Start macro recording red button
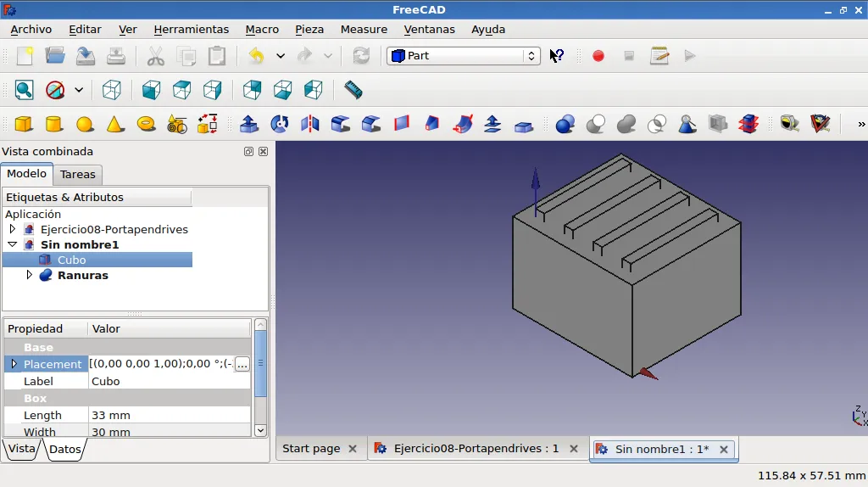868x487 pixels. click(x=598, y=56)
